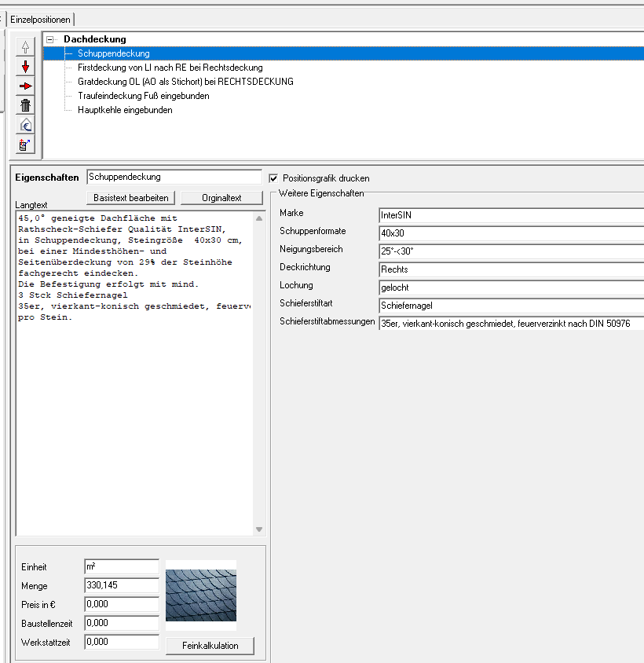
Task: Click the Deckrichtung field showing Rechts
Action: [x=510, y=269]
